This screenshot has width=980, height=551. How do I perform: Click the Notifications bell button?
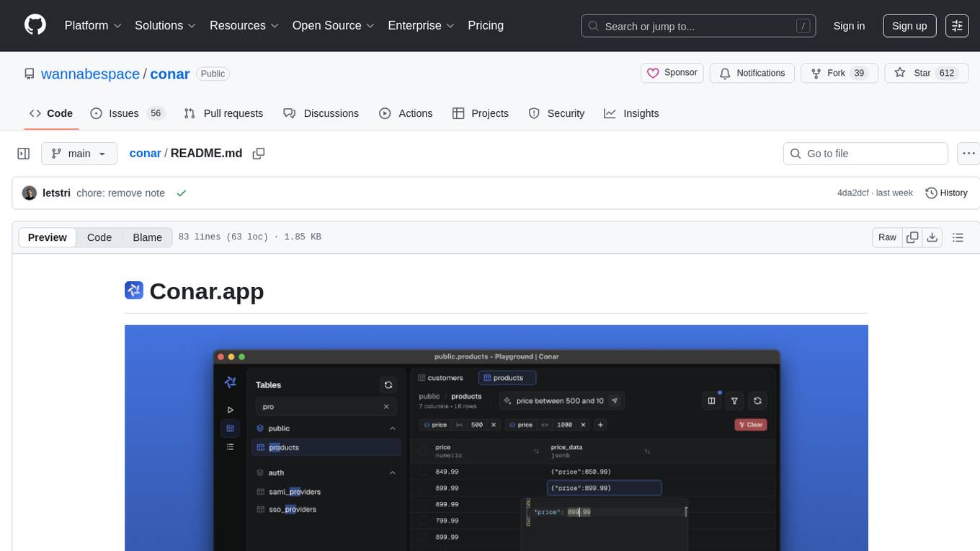click(752, 73)
